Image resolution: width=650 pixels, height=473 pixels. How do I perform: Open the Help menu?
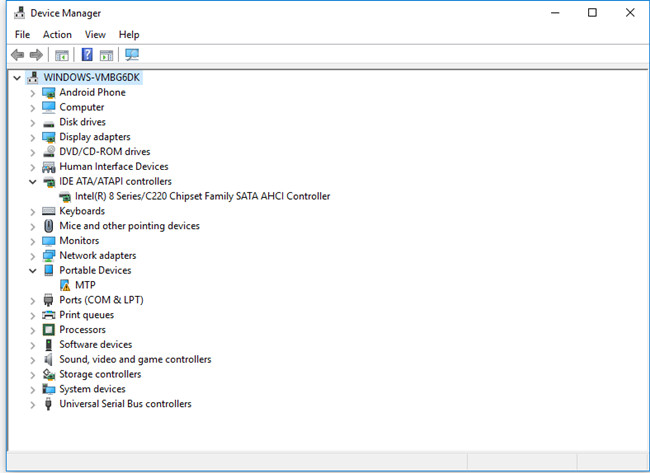point(129,34)
